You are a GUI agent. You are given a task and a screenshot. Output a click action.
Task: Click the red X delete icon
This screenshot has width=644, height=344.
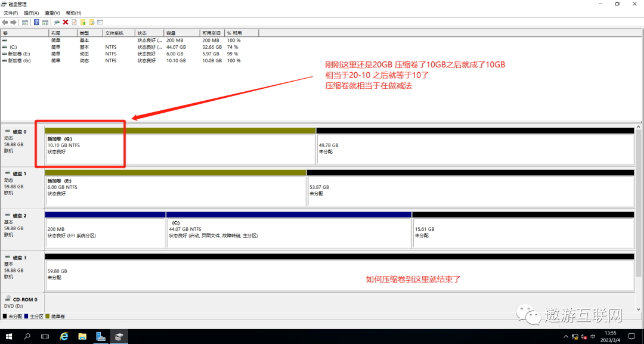[66, 22]
